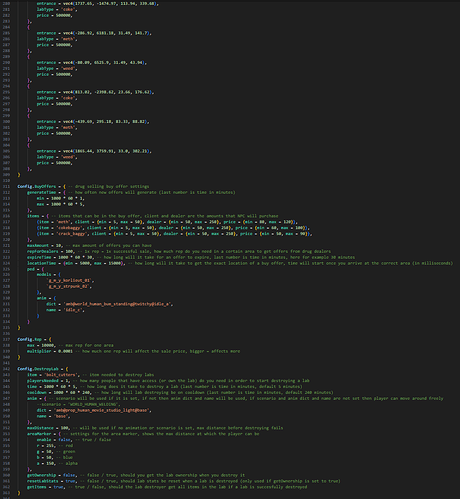Click the multiplier value 0.0001

click(65, 351)
